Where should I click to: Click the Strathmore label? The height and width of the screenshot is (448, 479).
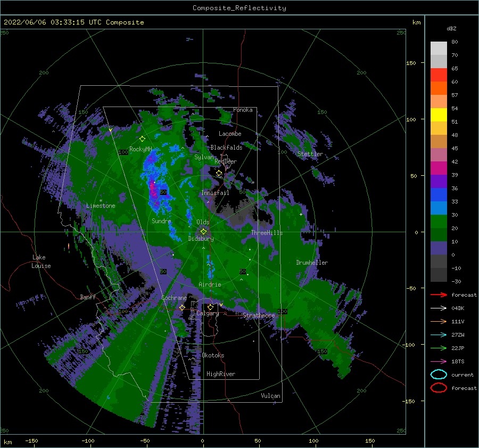(x=259, y=315)
